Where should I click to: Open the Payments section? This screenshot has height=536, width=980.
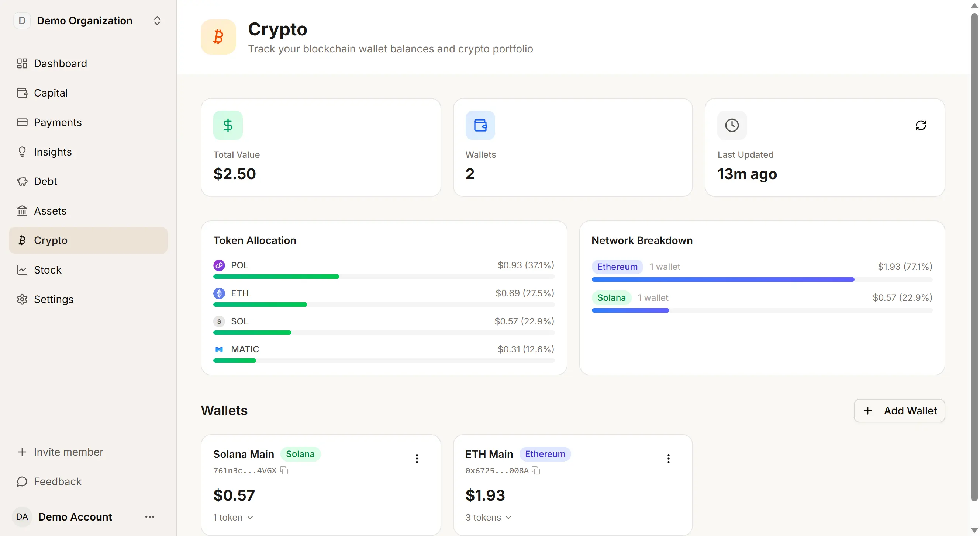click(88, 122)
